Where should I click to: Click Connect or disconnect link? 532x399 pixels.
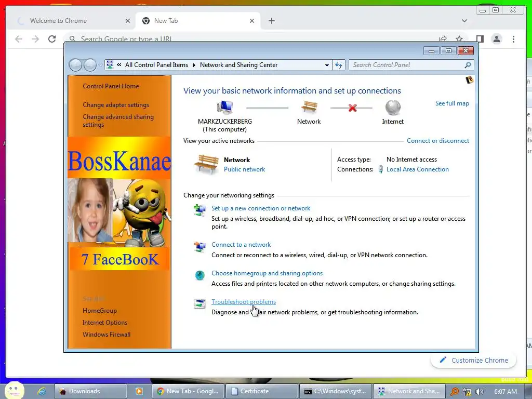tap(437, 141)
